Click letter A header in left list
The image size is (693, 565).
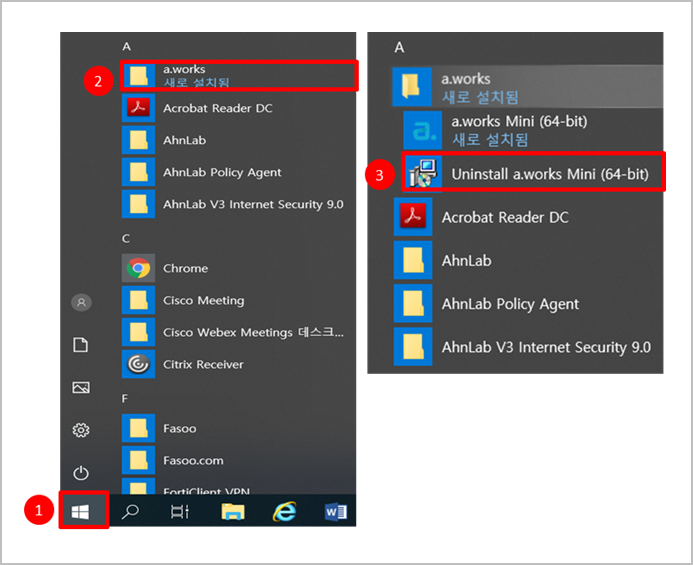pyautogui.click(x=126, y=46)
